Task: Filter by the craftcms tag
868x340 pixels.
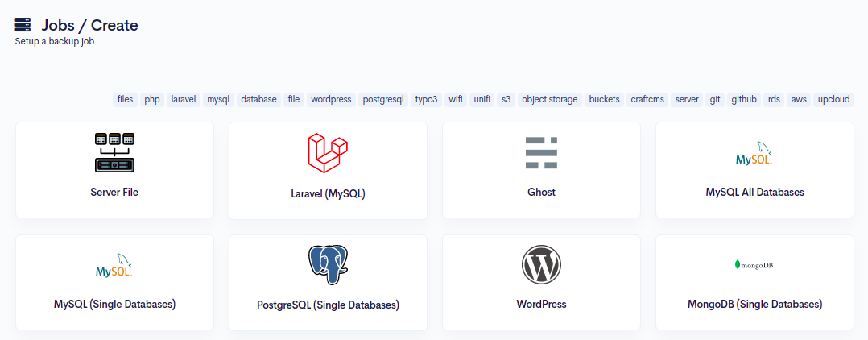Action: [x=647, y=100]
